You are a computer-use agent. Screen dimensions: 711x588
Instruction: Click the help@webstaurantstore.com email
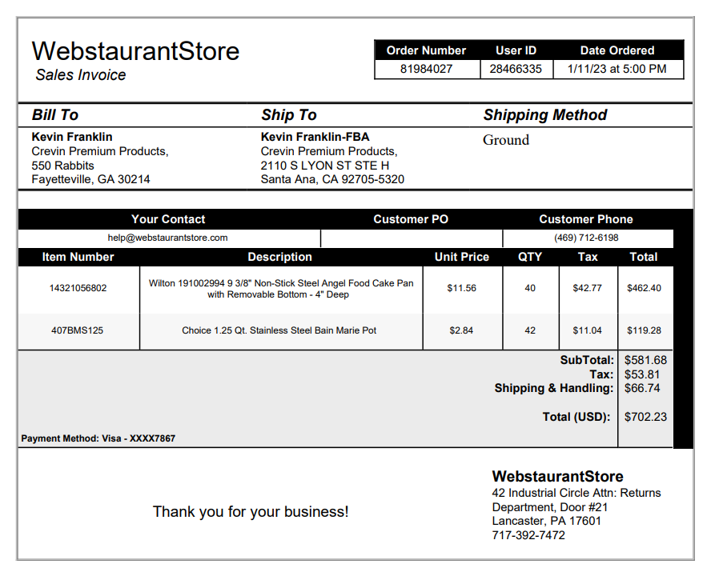[168, 238]
